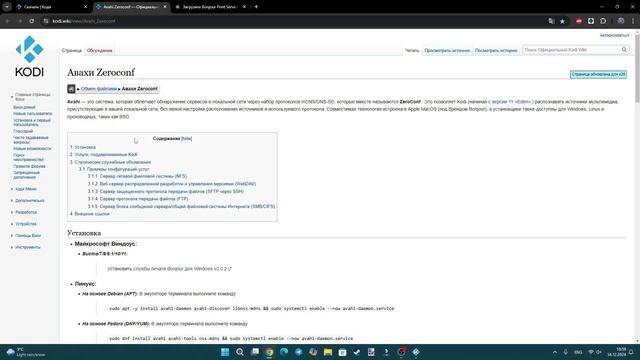
Task: Open the Обмен файлами breadcrumb link
Action: pos(98,89)
